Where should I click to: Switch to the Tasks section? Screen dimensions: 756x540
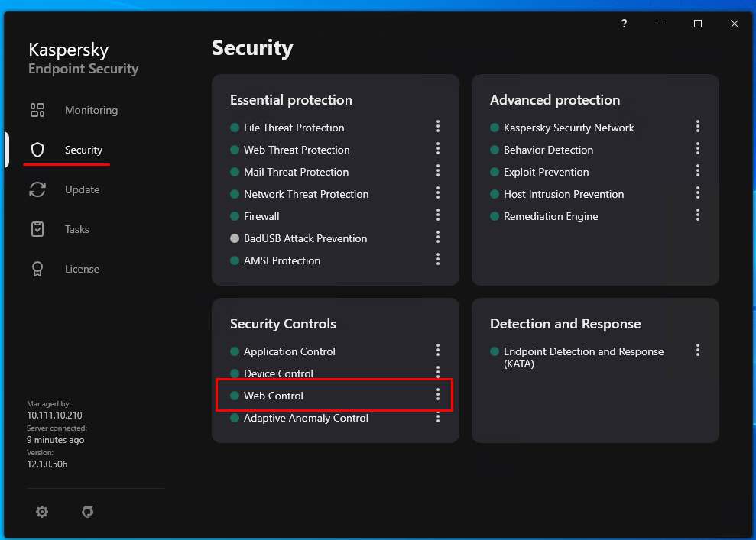pyautogui.click(x=77, y=229)
